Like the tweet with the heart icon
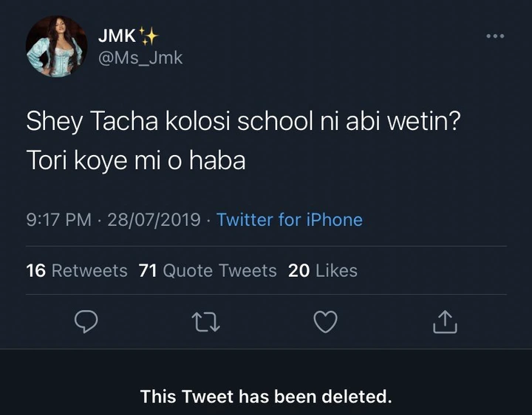The height and width of the screenshot is (415, 532). click(x=325, y=321)
